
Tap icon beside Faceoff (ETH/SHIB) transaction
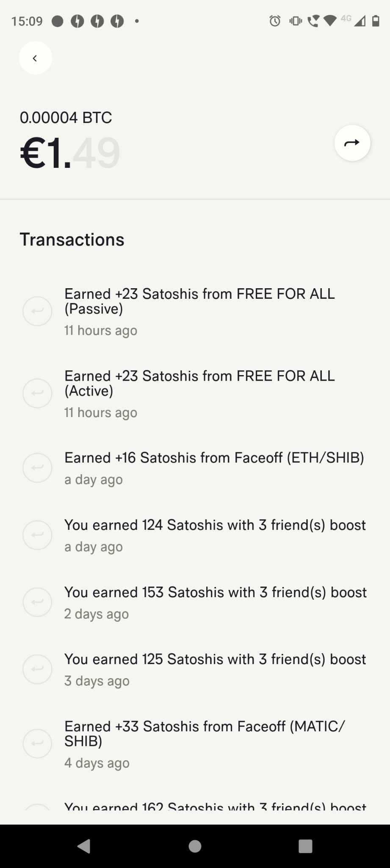37,468
